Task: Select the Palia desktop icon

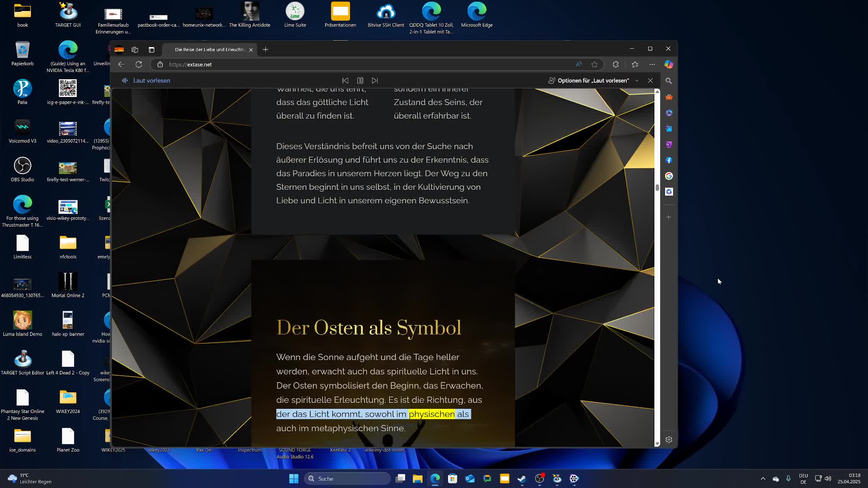Action: (x=22, y=92)
